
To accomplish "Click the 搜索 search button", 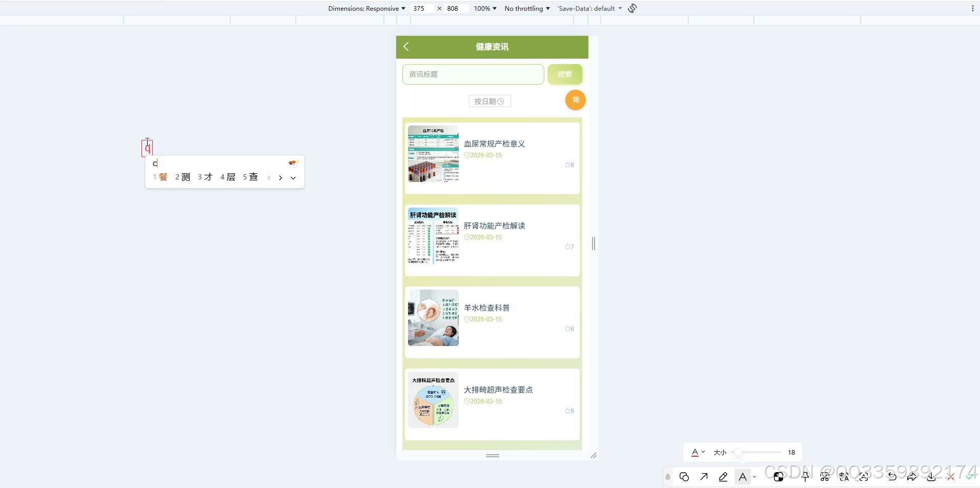I will [564, 74].
